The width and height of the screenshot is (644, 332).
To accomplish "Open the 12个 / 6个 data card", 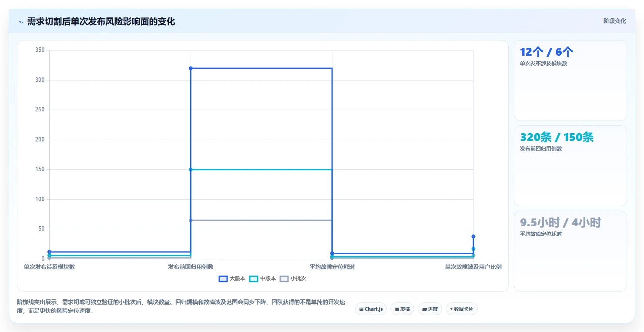I will point(570,80).
